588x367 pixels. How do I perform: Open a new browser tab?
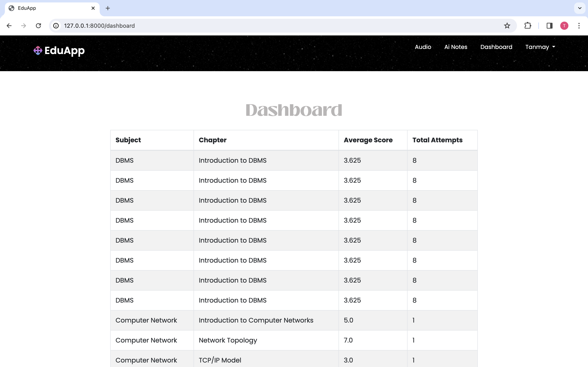[108, 8]
